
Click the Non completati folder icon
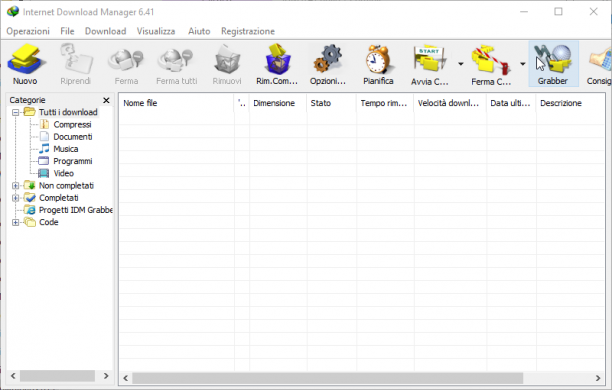click(30, 185)
